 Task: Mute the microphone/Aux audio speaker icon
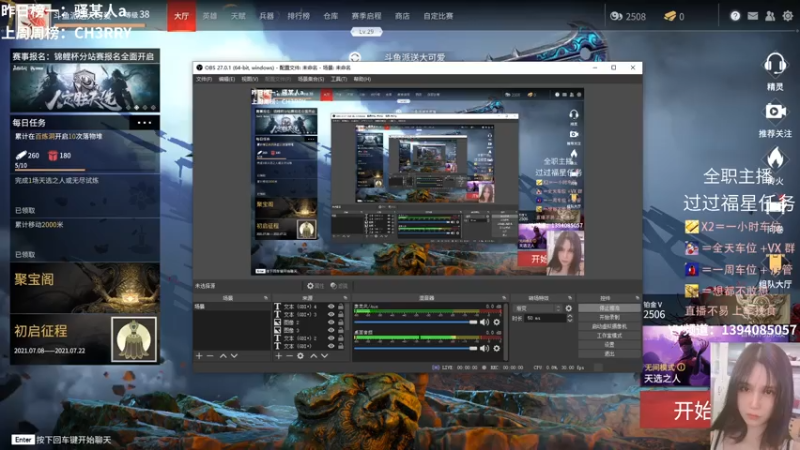tap(484, 322)
